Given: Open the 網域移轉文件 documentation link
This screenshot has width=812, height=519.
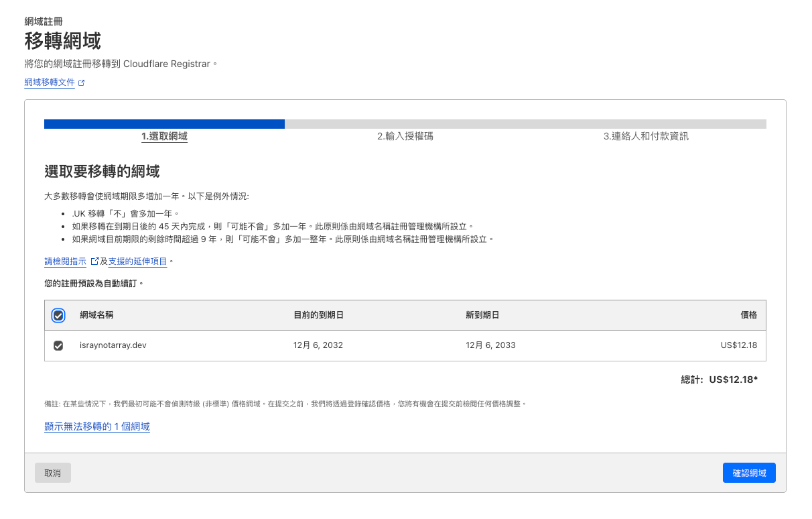Looking at the screenshot, I should pyautogui.click(x=49, y=82).
